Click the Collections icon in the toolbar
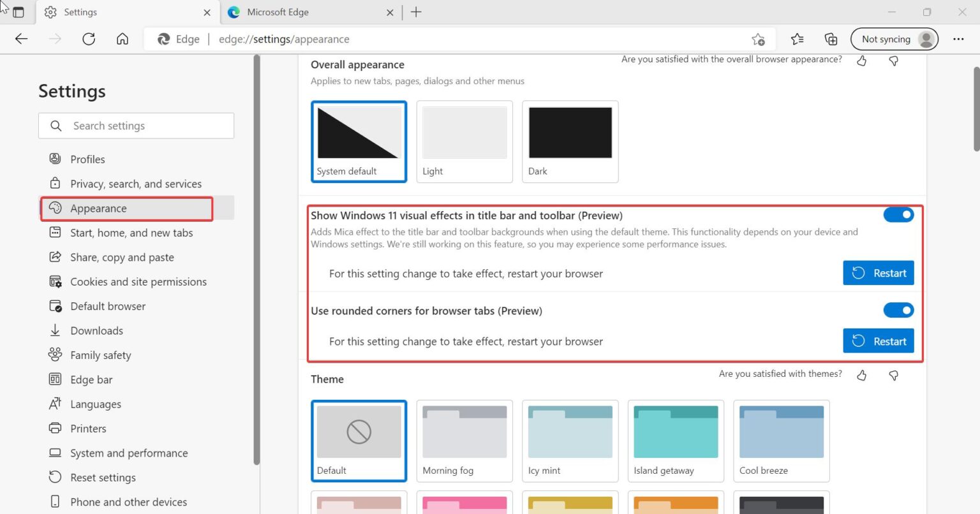The height and width of the screenshot is (514, 980). tap(831, 39)
